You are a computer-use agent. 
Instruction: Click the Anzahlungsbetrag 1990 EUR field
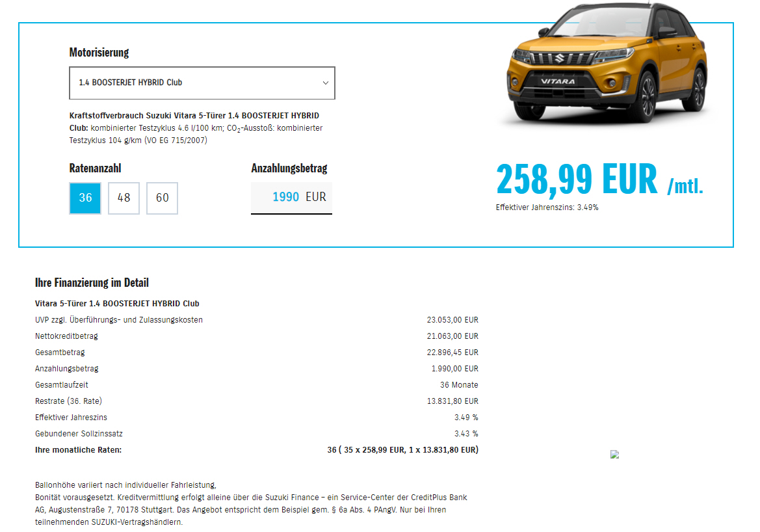click(291, 198)
